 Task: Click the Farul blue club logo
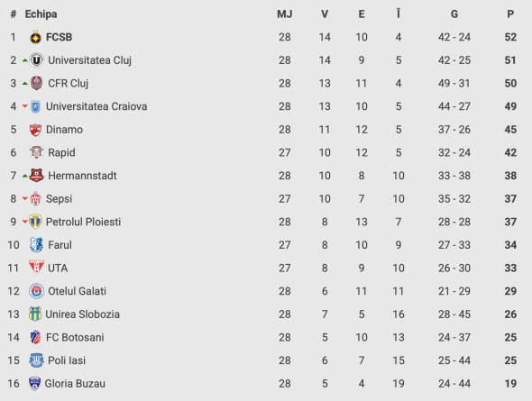36,245
